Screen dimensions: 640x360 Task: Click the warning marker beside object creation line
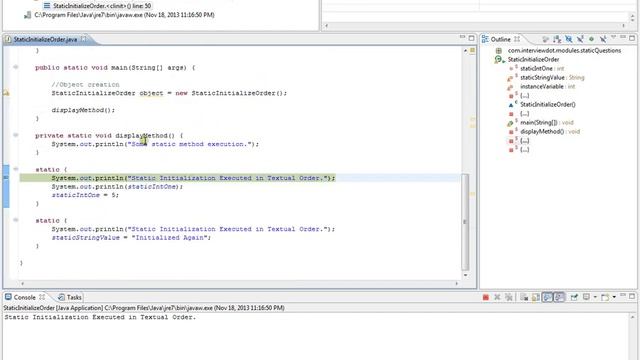[x=6, y=93]
